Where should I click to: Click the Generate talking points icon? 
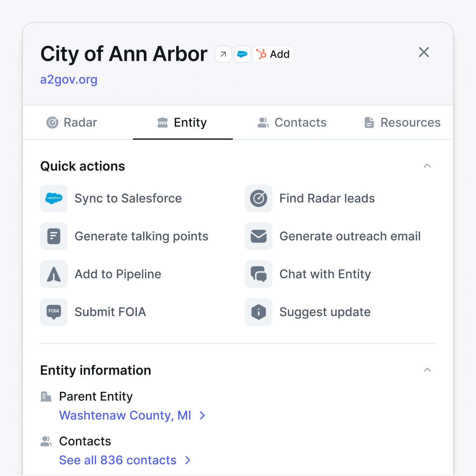click(53, 236)
